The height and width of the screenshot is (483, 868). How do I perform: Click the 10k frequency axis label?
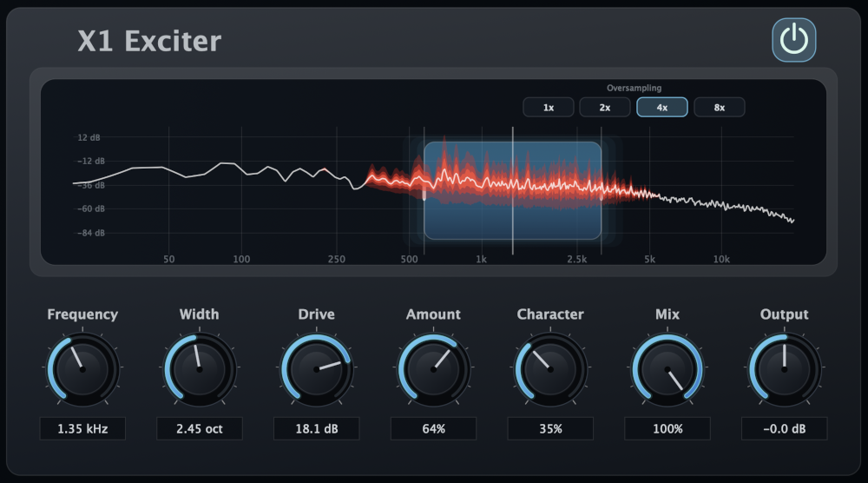pos(721,259)
